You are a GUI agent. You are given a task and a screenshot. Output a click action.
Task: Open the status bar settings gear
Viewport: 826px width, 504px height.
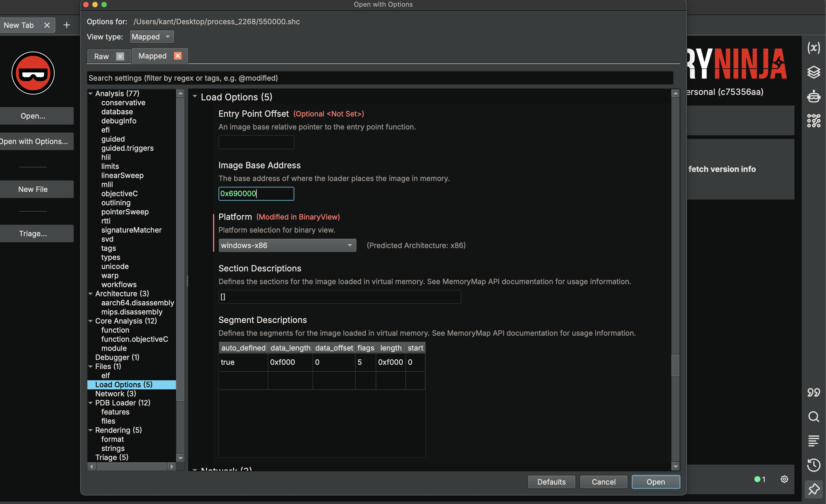click(x=784, y=479)
